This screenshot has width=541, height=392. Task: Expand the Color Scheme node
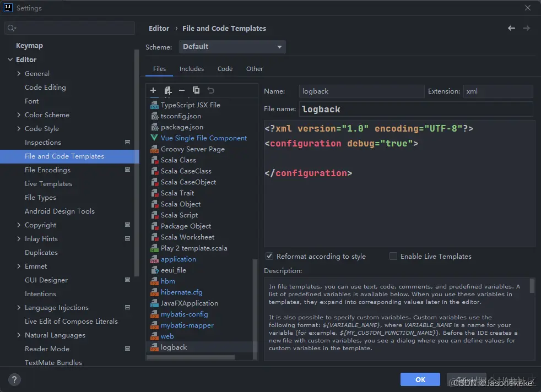(x=19, y=115)
